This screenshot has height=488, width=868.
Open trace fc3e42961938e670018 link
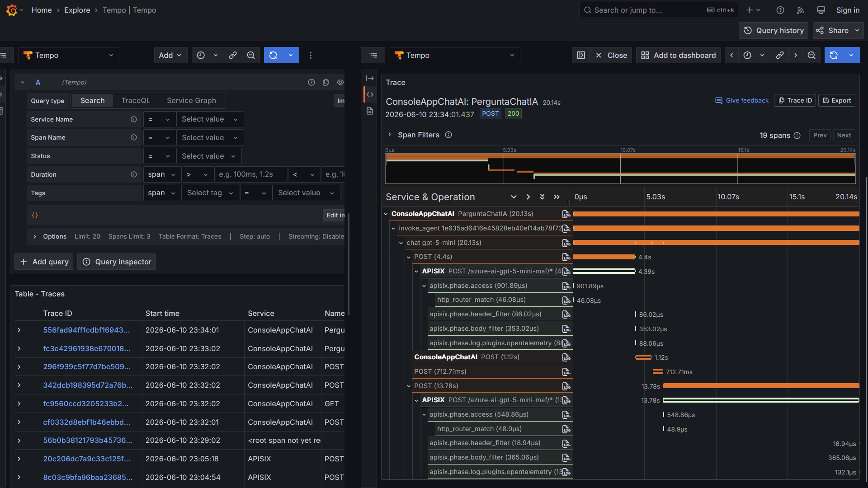[x=87, y=348]
